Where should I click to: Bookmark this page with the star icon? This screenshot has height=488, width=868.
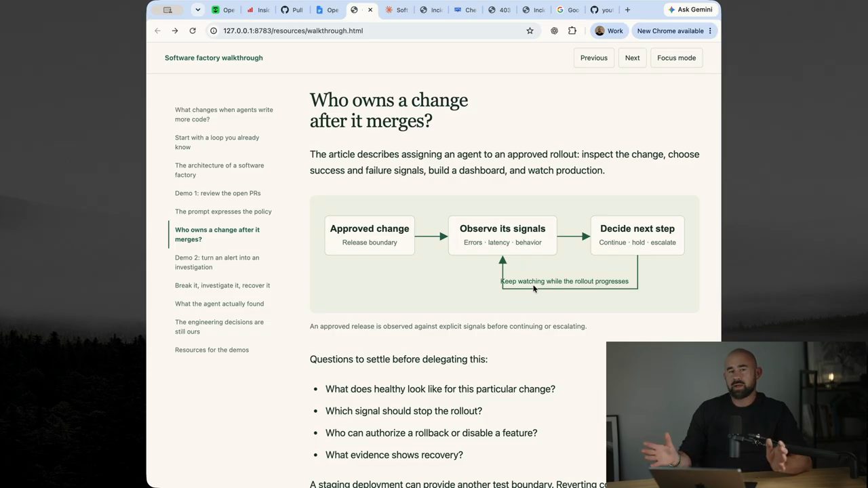(530, 30)
